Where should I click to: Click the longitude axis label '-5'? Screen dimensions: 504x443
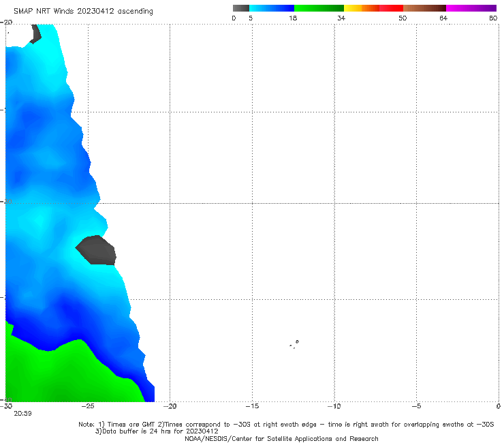pos(416,406)
